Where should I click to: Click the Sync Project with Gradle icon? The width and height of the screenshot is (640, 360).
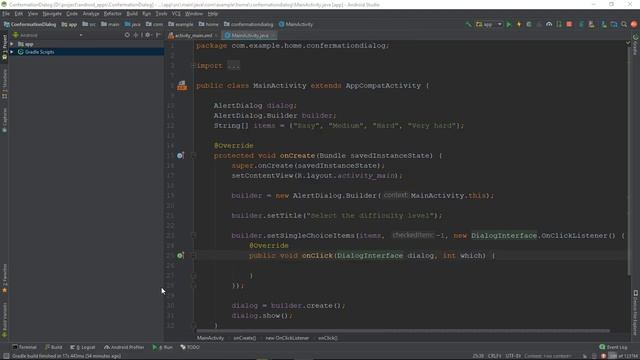pos(581,24)
